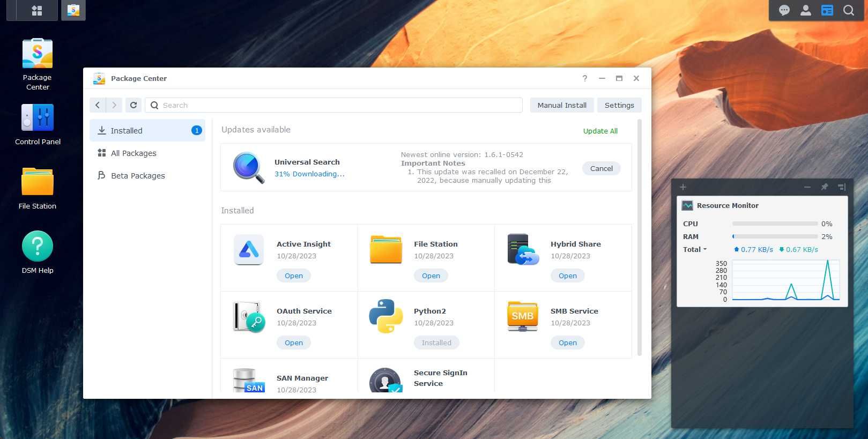Click the Installed update count badge
This screenshot has height=439, width=868.
pos(197,130)
